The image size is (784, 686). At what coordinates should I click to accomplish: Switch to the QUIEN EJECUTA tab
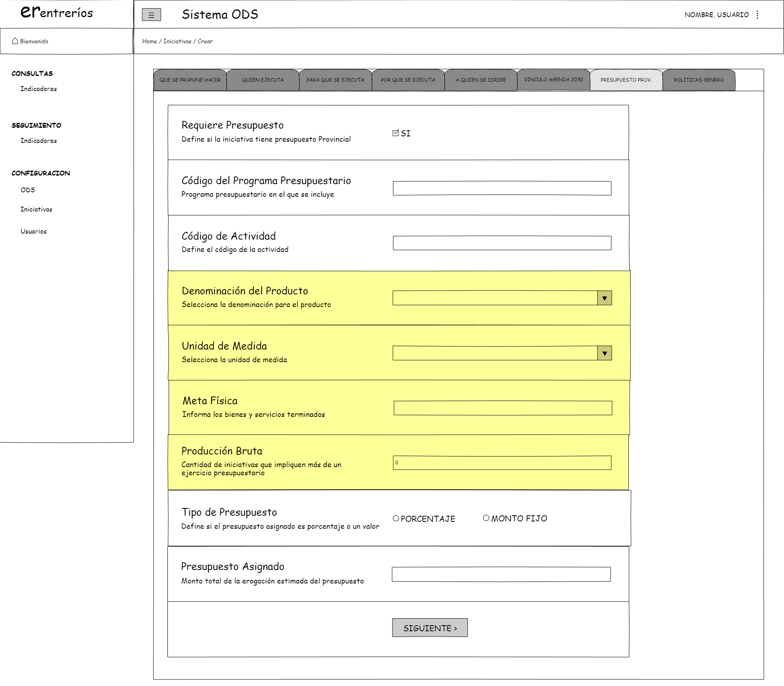pyautogui.click(x=263, y=80)
